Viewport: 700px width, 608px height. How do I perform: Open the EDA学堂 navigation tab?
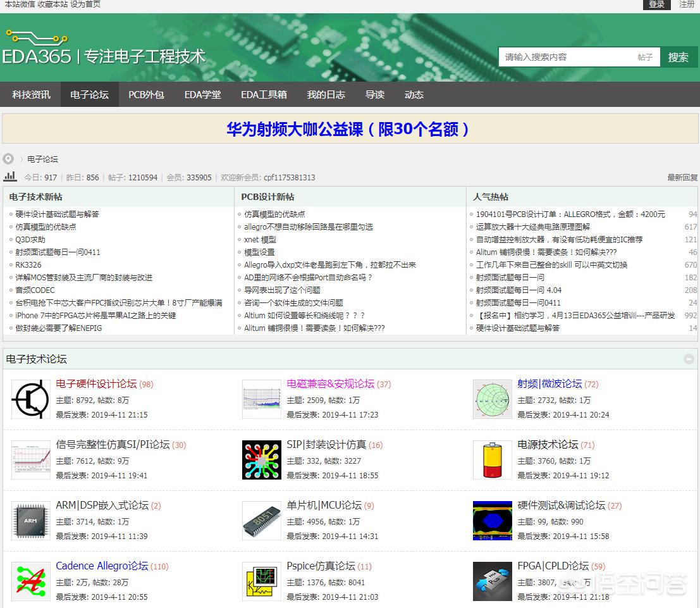tap(203, 95)
